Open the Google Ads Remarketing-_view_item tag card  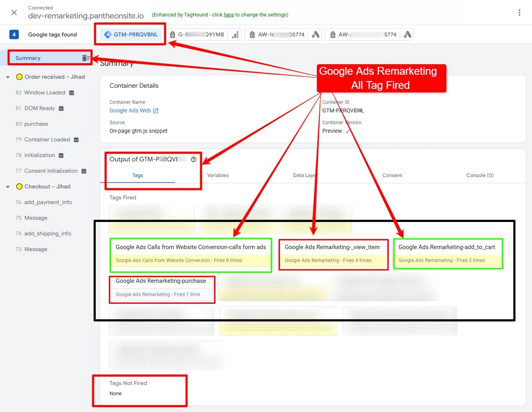coord(333,255)
